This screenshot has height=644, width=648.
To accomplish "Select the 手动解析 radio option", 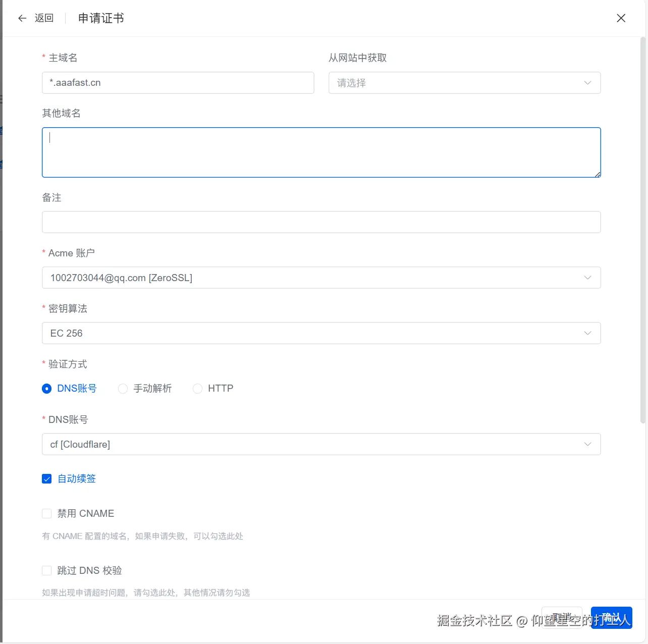I will point(123,389).
